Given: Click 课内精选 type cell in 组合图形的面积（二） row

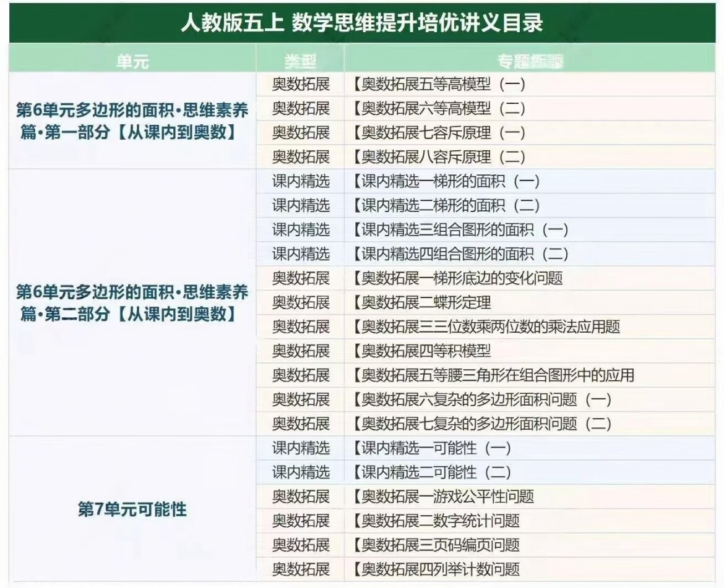Looking at the screenshot, I should click(x=301, y=254).
